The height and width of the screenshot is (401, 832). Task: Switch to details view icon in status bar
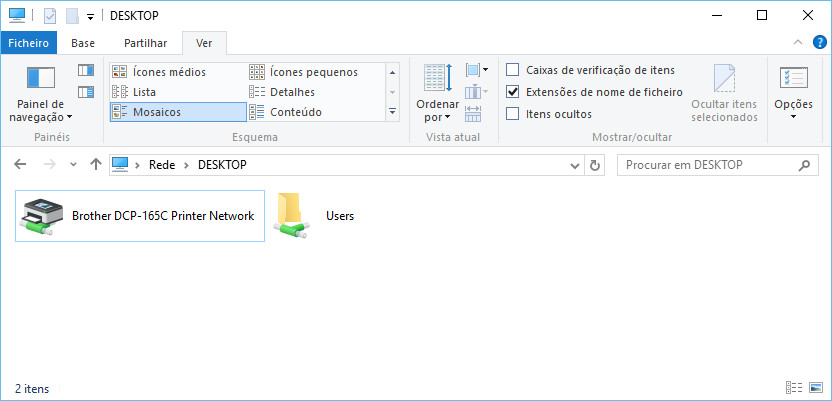coord(794,388)
